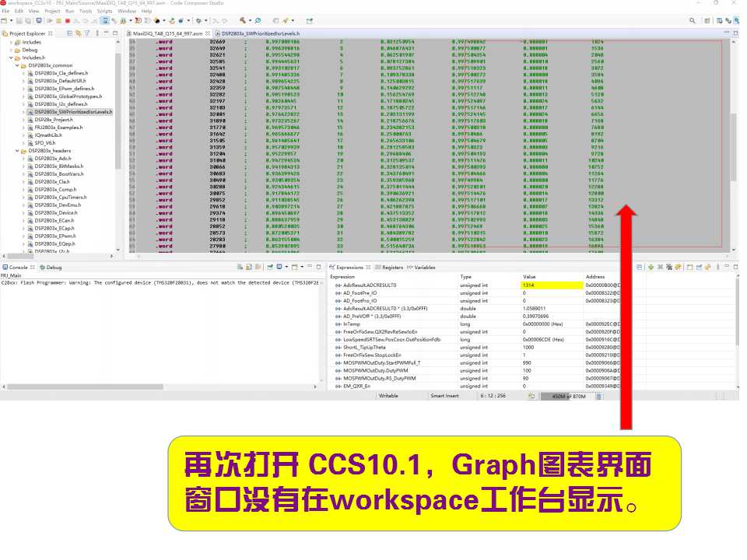The height and width of the screenshot is (560, 747).
Task: Close the MaxiDIQ_TAB_Q15_64_997.asm tab
Action: coord(208,33)
